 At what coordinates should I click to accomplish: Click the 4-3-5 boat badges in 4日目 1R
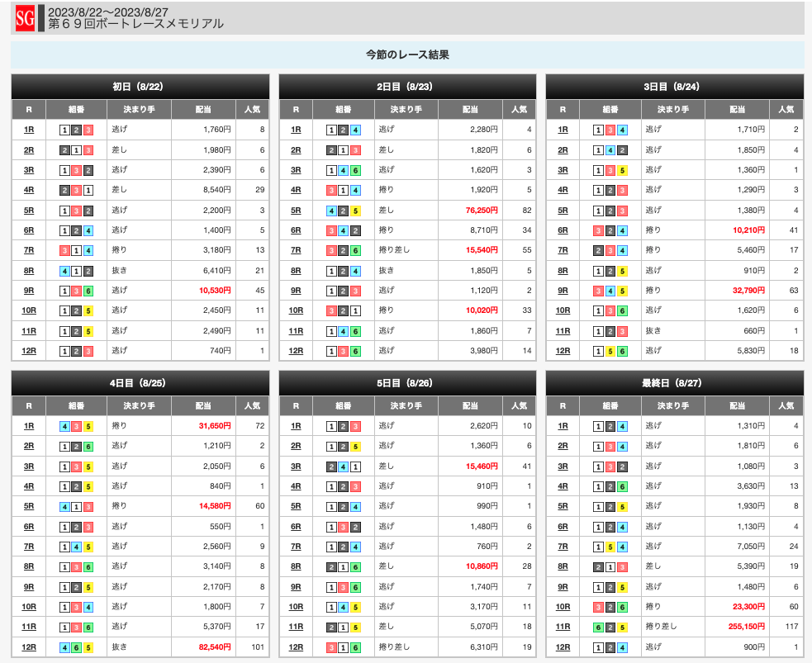(x=76, y=426)
